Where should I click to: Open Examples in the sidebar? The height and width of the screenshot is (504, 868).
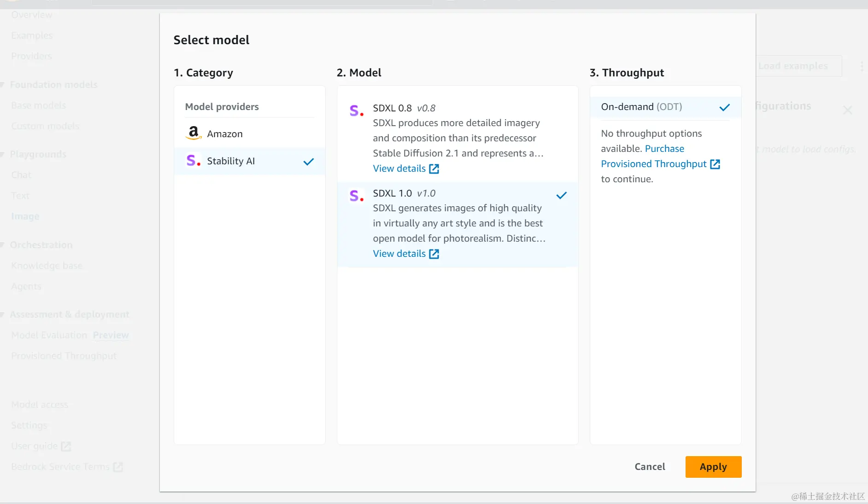[x=32, y=35]
